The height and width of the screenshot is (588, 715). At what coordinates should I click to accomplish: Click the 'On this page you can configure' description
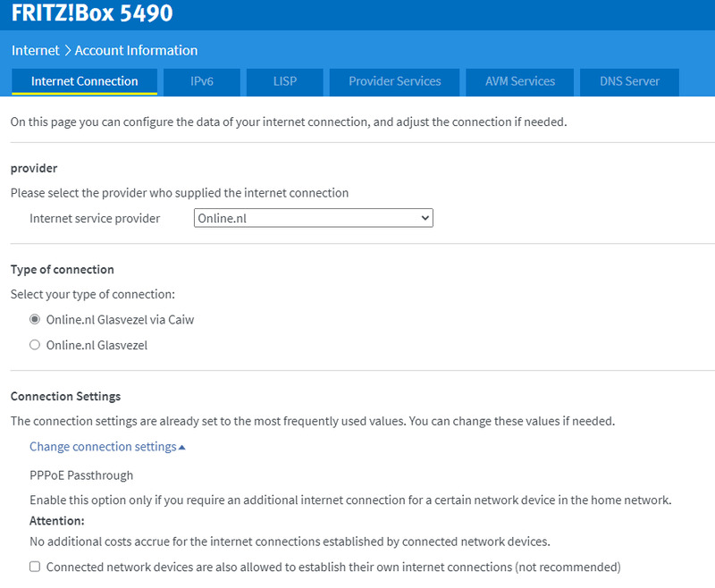289,122
